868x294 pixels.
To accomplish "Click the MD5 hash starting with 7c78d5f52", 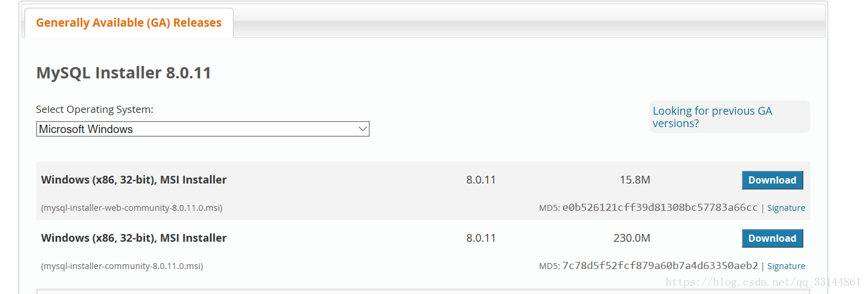I will coord(660,266).
